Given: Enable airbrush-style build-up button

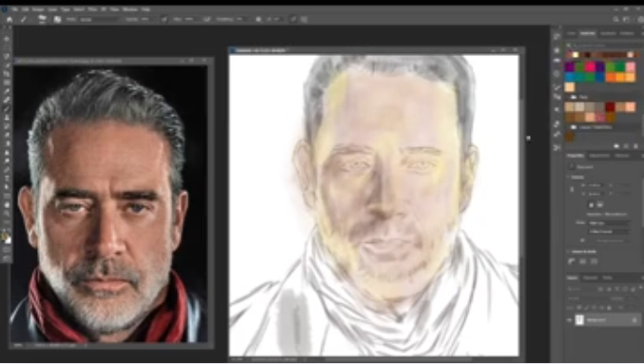Looking at the screenshot, I should point(207,19).
